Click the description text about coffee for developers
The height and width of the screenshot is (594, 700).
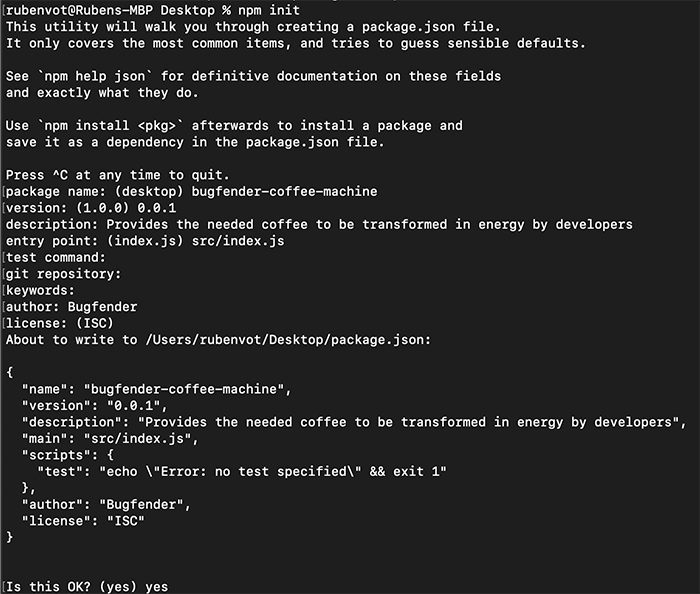[x=369, y=224]
